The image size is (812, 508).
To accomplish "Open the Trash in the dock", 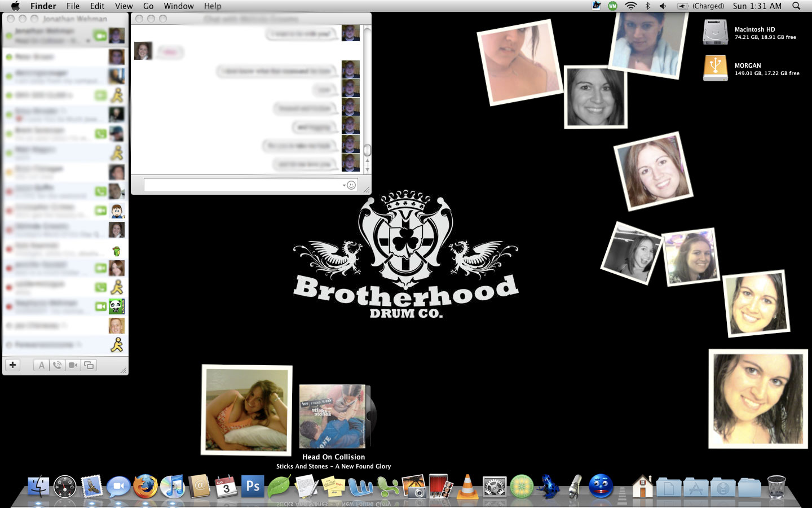I will tap(776, 486).
